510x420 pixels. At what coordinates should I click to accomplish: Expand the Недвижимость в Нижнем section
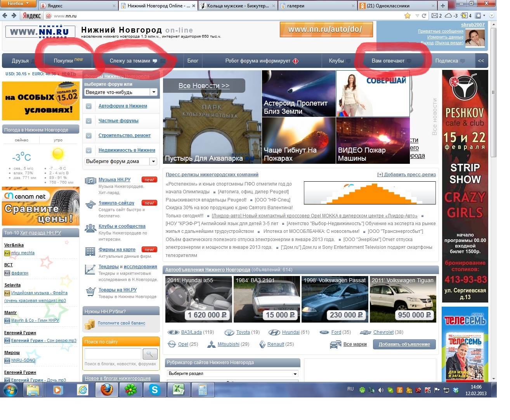point(88,150)
